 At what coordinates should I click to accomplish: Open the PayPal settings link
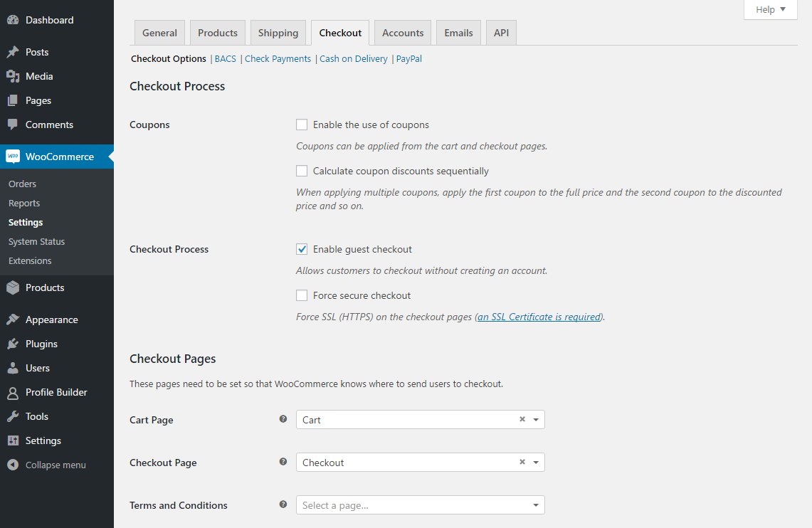409,59
